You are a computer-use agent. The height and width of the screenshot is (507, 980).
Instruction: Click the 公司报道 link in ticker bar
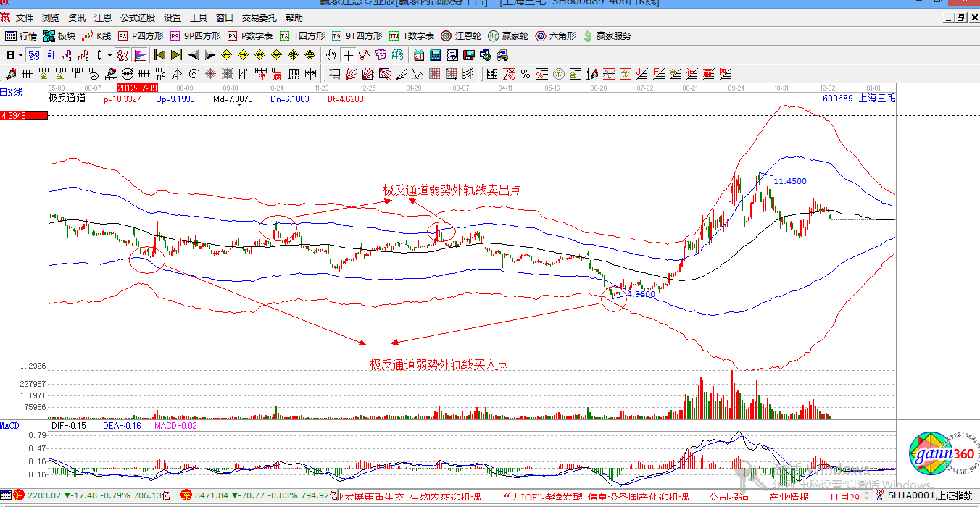(x=728, y=497)
